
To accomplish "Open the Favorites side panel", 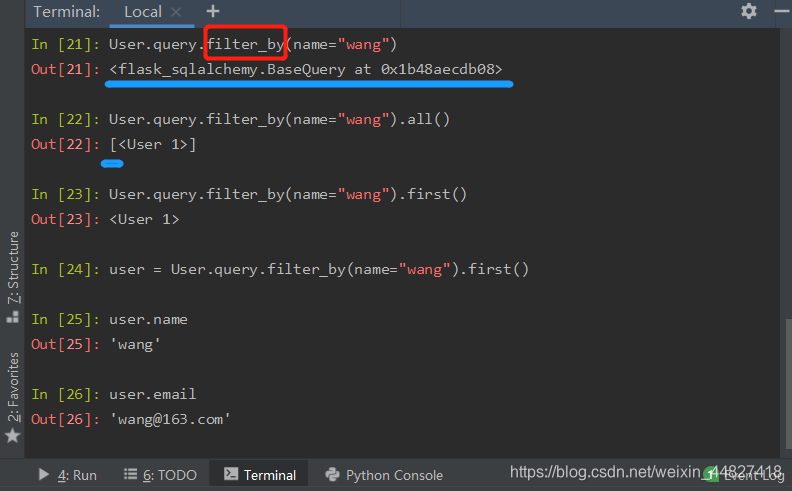I will (13, 387).
